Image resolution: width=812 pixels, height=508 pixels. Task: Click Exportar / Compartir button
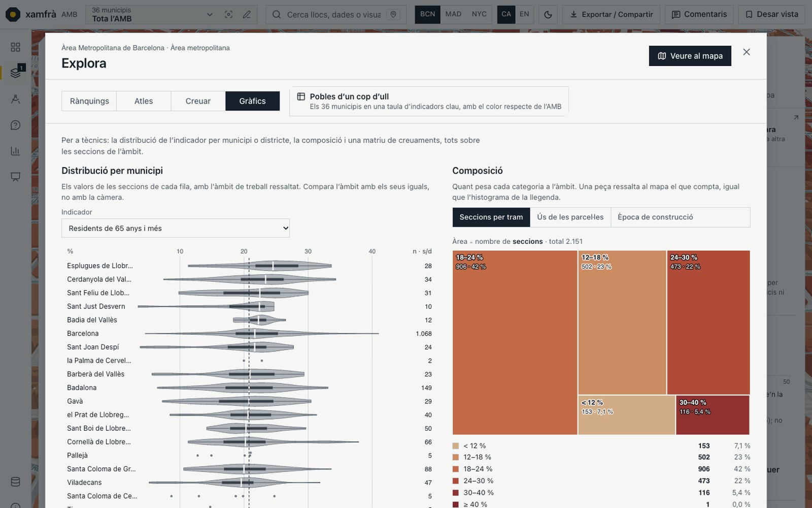click(611, 14)
